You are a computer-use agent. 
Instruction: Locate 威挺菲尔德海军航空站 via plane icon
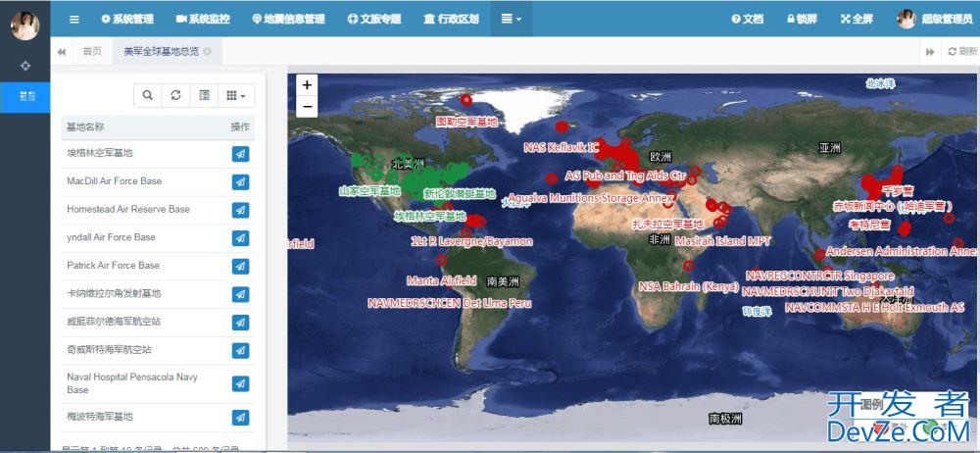pyautogui.click(x=241, y=323)
